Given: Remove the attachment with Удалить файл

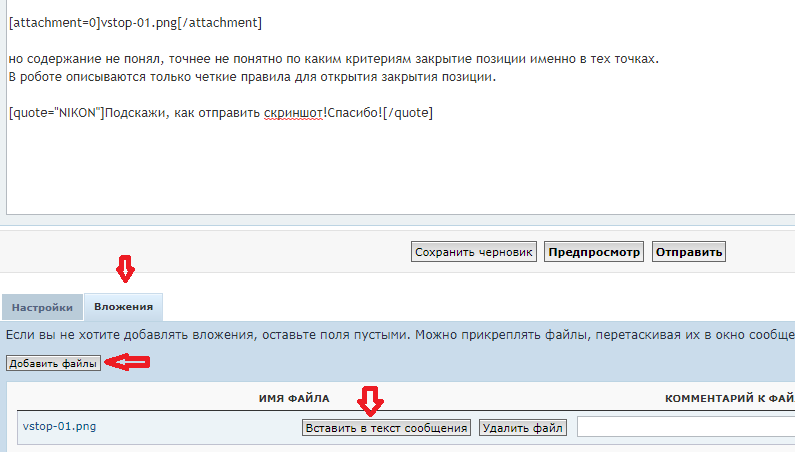Looking at the screenshot, I should point(523,428).
